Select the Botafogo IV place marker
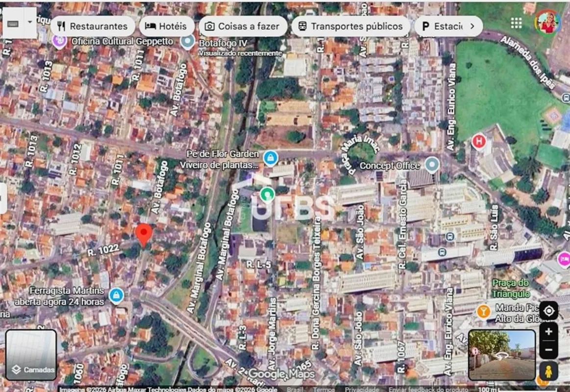The height and width of the screenshot is (392, 570). 188,42
